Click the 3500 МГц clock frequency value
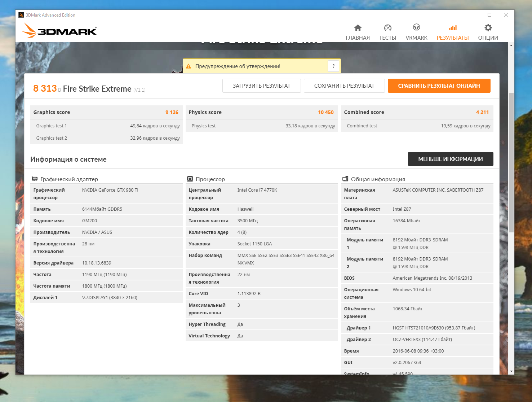The height and width of the screenshot is (402, 532). tap(248, 221)
